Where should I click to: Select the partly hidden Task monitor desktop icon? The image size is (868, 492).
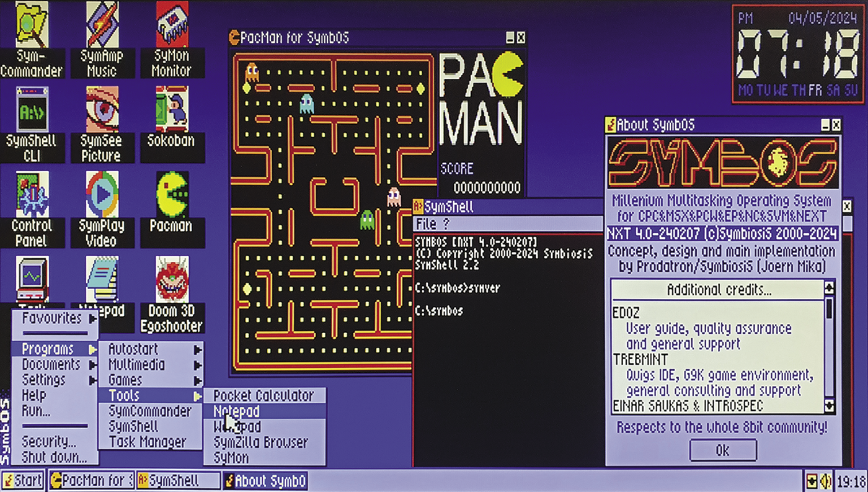32,282
